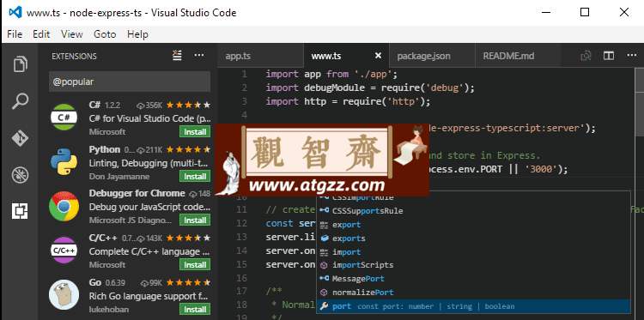Click the Python extension logo
Screen dimensions: 644x320
coord(64,161)
